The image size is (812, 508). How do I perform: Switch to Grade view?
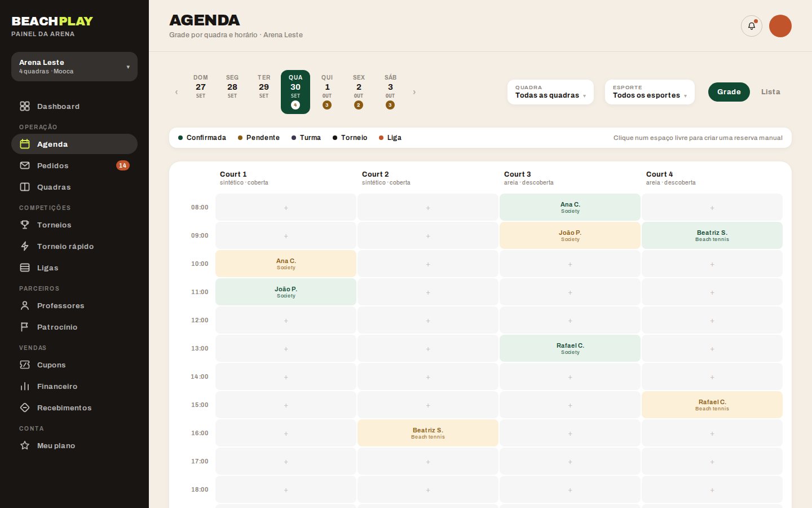[x=729, y=92]
